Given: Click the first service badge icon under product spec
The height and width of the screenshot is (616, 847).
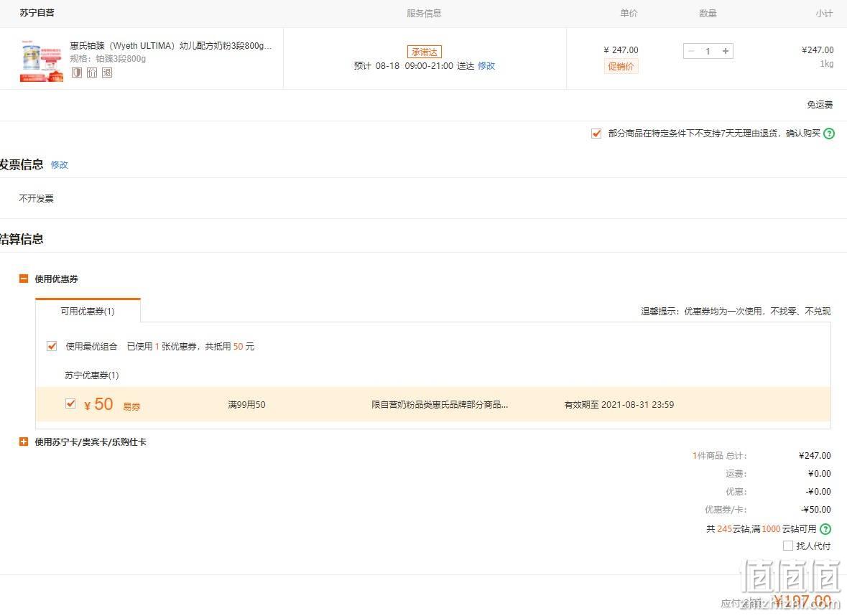Looking at the screenshot, I should [x=77, y=73].
